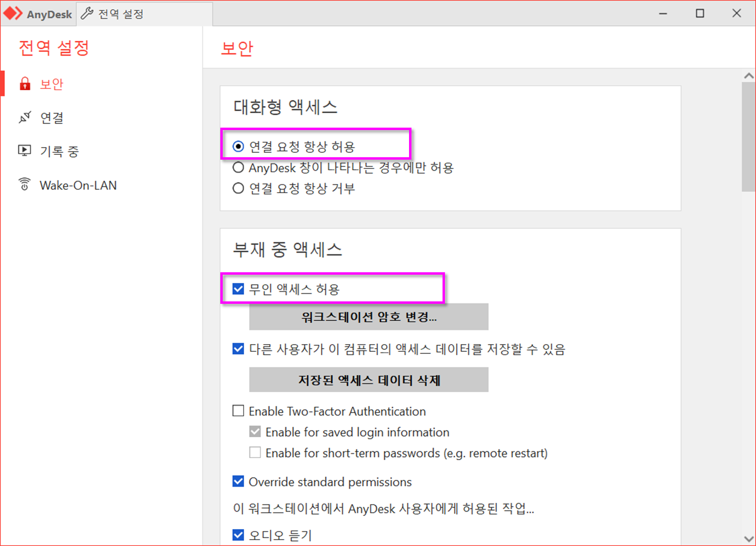This screenshot has height=546, width=756.
Task: Click the 전역 설정 sidebar title
Action: pos(54,48)
